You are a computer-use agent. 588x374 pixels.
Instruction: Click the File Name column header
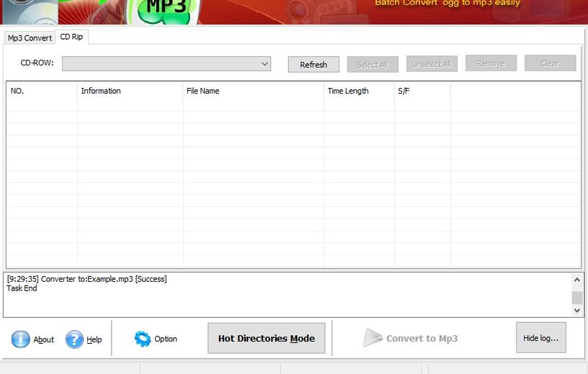pyautogui.click(x=254, y=91)
